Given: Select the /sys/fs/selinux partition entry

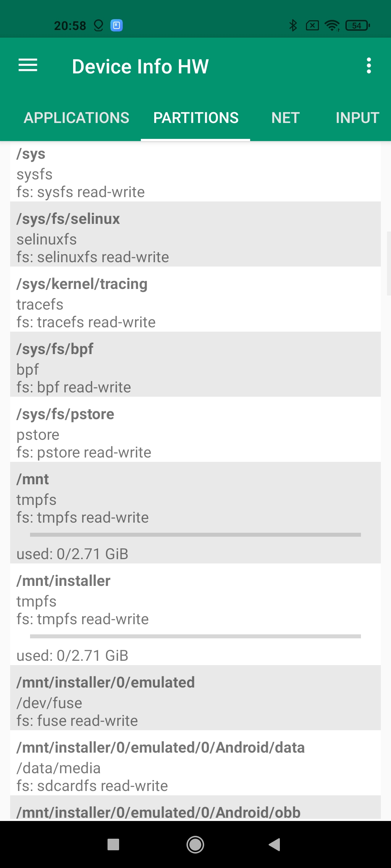Looking at the screenshot, I should pyautogui.click(x=195, y=234).
